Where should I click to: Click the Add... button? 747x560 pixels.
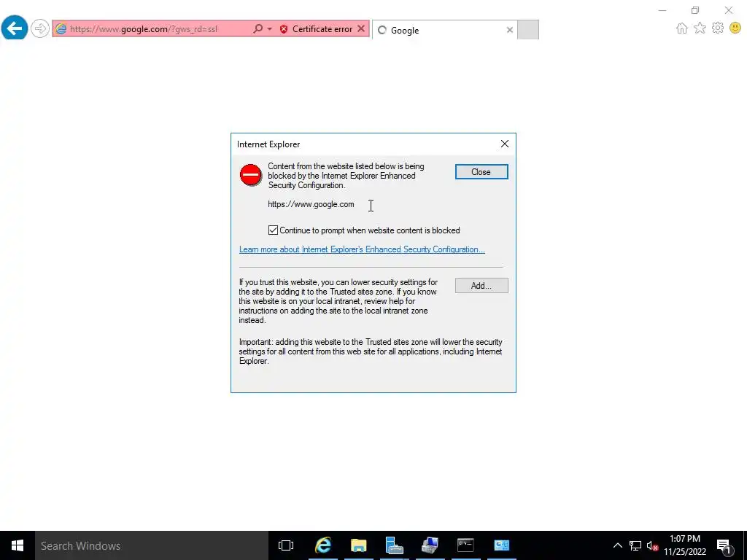[x=481, y=286]
